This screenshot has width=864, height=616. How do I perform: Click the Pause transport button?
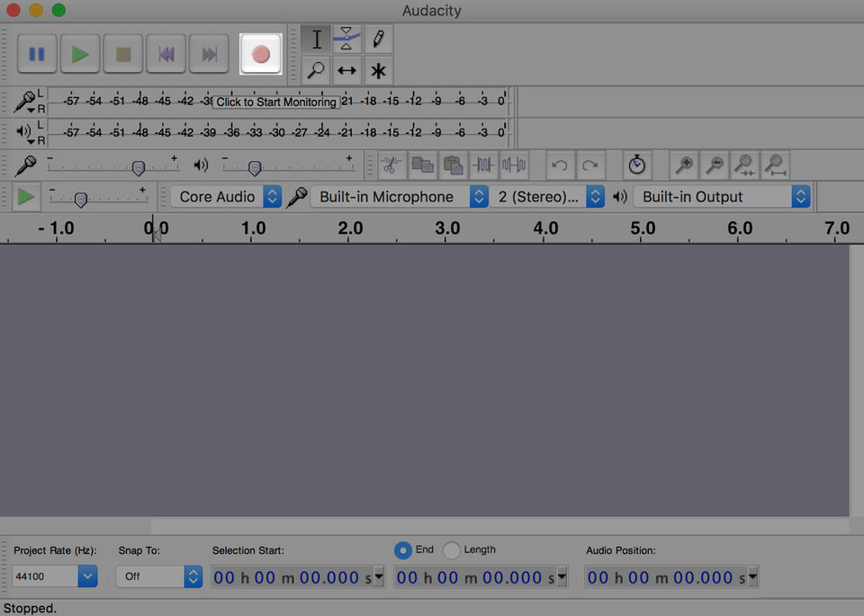point(37,54)
